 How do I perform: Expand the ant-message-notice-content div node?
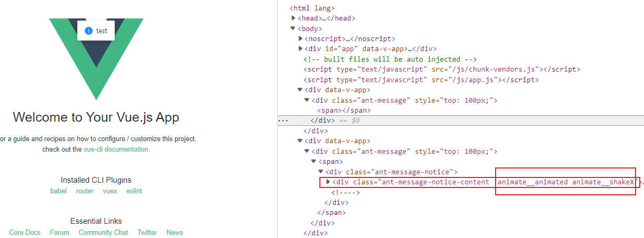coord(328,182)
